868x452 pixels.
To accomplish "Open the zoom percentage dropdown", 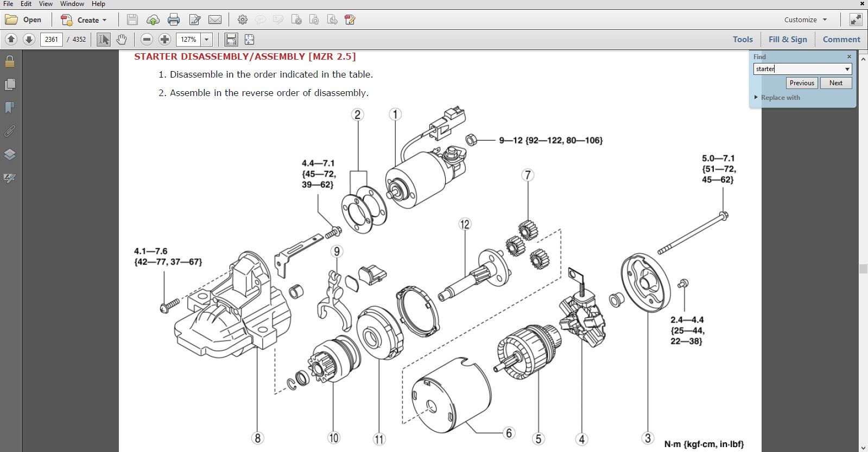I will tap(206, 40).
